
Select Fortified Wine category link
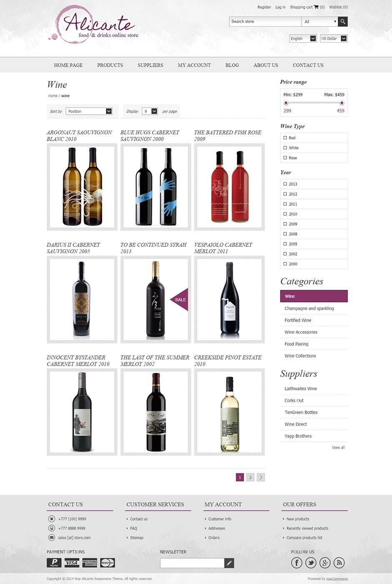tap(298, 320)
